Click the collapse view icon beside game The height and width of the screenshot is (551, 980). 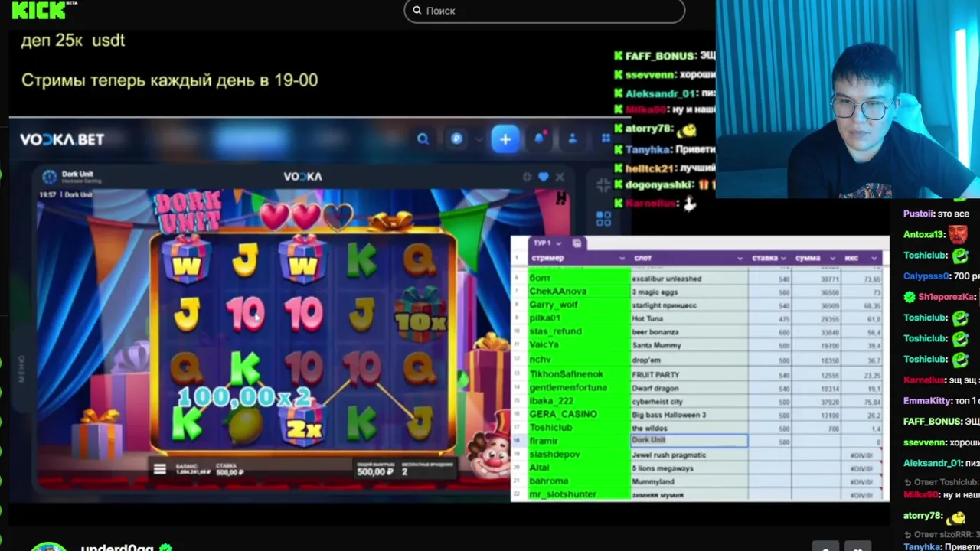tap(603, 185)
